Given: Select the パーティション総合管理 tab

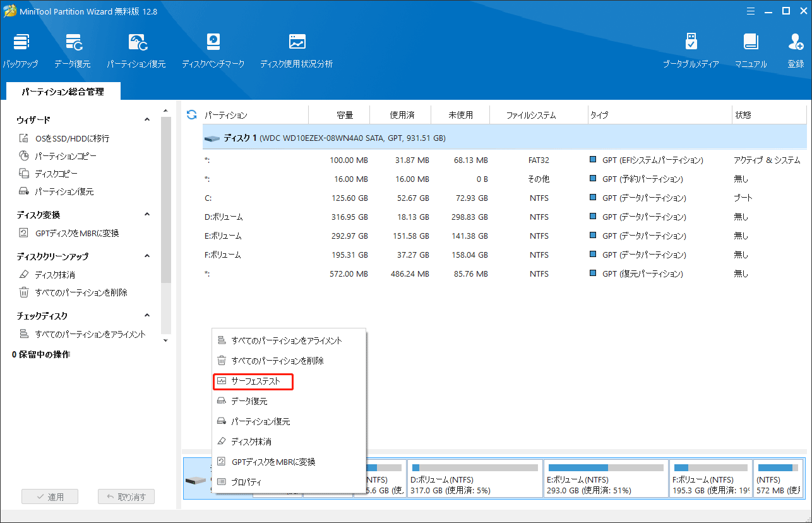Looking at the screenshot, I should (x=63, y=92).
